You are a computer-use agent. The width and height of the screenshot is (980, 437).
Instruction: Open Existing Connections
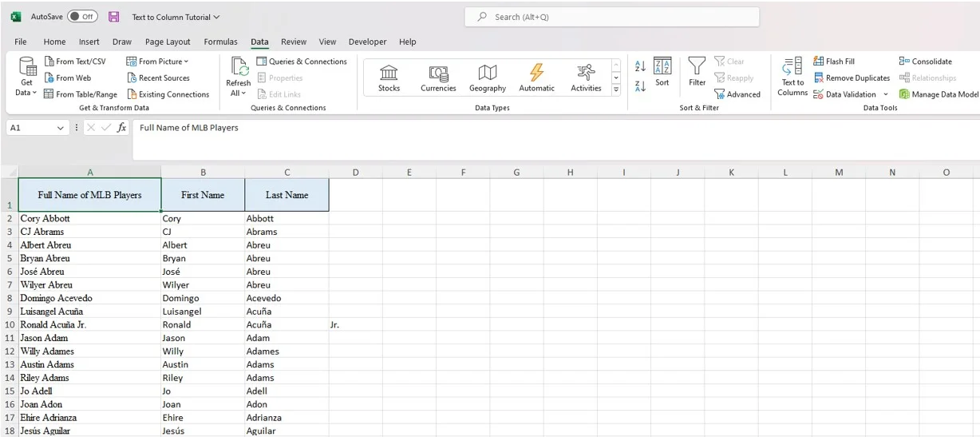168,94
